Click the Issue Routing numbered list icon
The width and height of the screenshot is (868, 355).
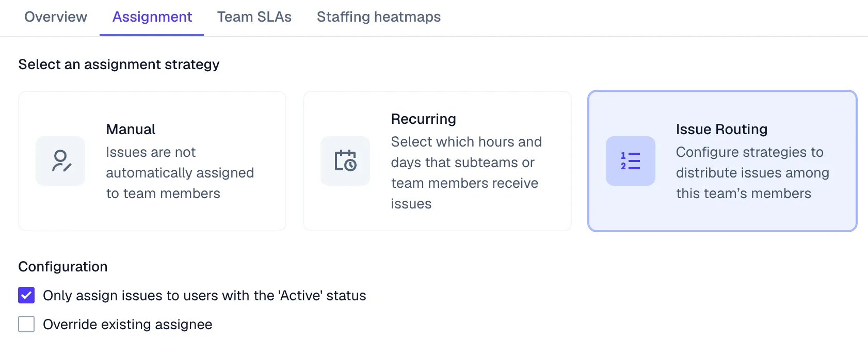tap(630, 161)
